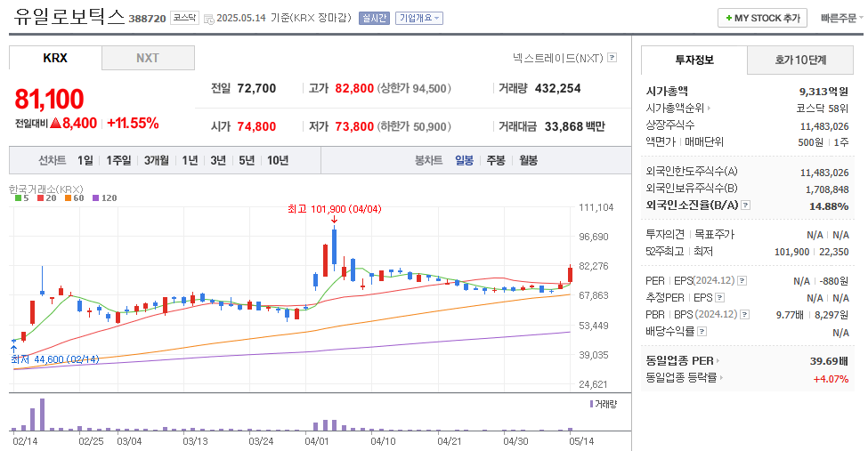Select the 10년 line chart period
This screenshot has height=451, width=868.
[x=278, y=160]
